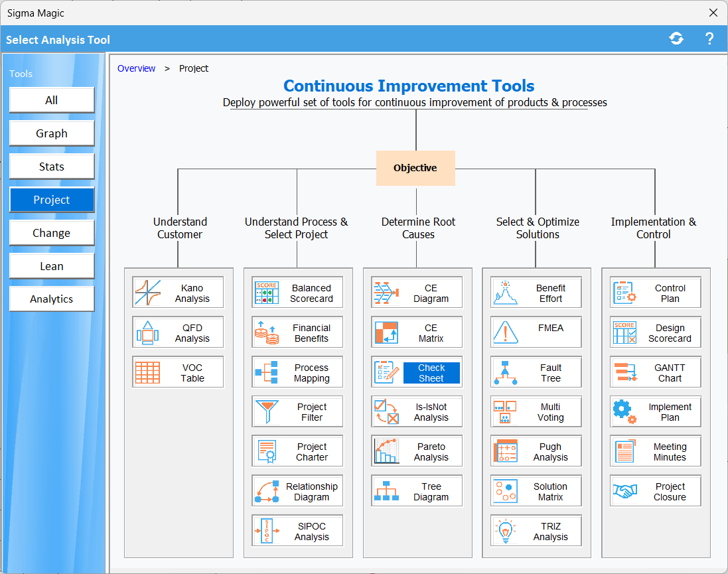Select the CE Diagram fishbone icon
The image size is (728, 574).
(x=386, y=293)
